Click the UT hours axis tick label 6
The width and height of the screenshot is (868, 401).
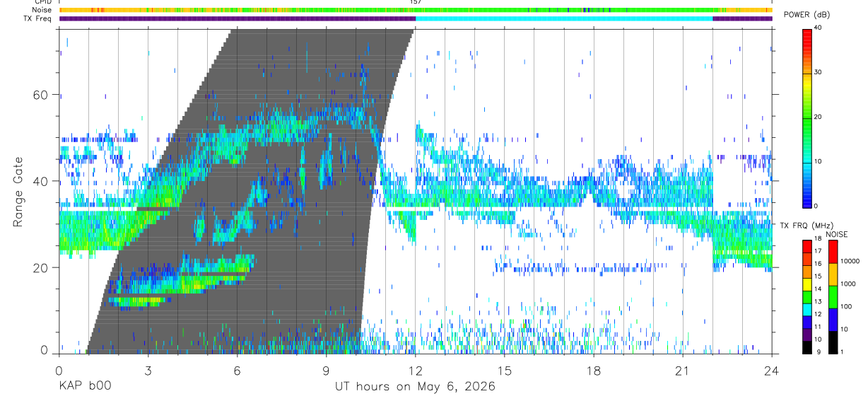pos(237,371)
